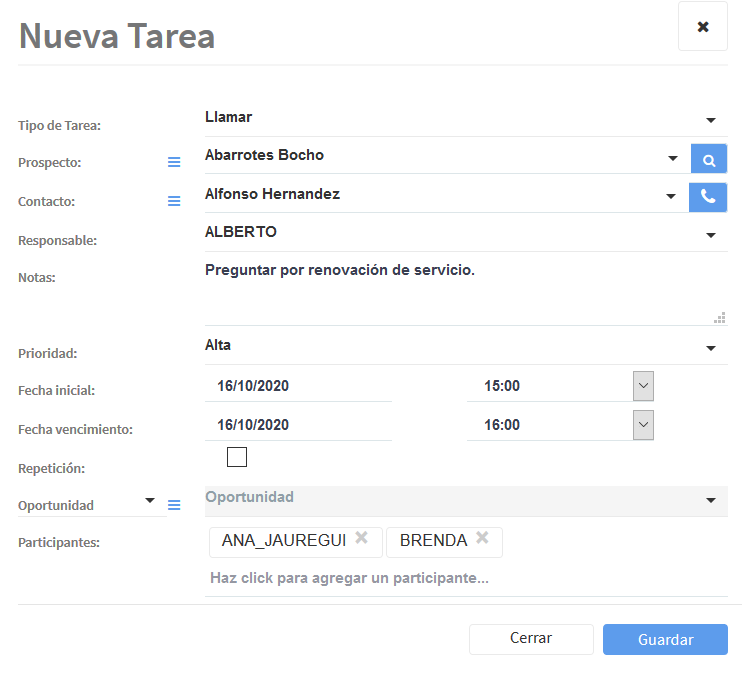Click the Fecha inicial date field
This screenshot has width=742, height=685.
point(298,386)
